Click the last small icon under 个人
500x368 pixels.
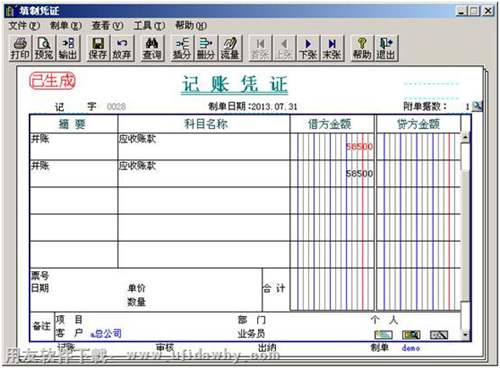(439, 334)
